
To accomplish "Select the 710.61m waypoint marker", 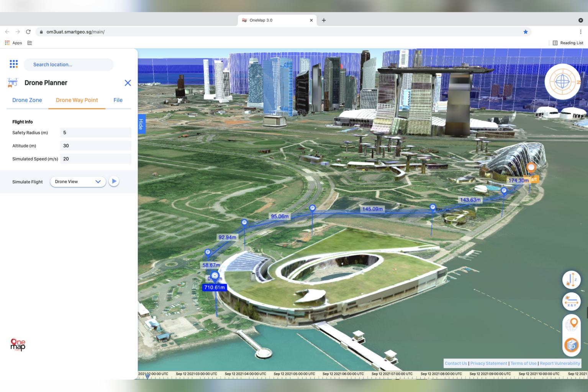I will point(215,287).
